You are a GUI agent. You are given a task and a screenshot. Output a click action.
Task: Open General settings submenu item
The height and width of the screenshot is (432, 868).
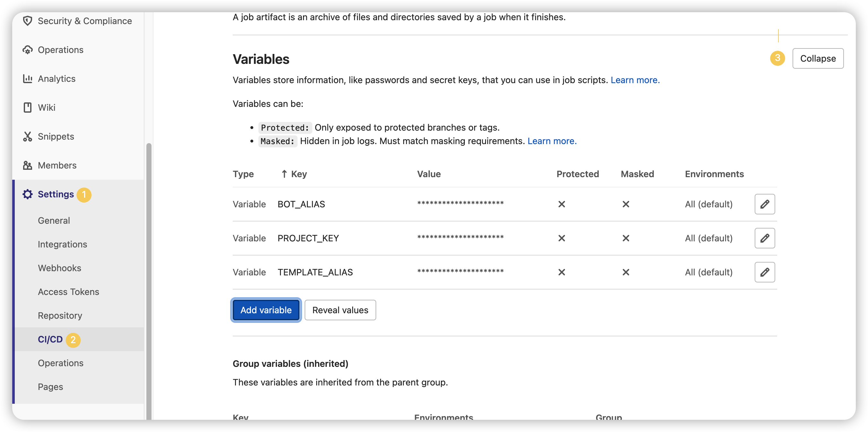click(x=54, y=220)
